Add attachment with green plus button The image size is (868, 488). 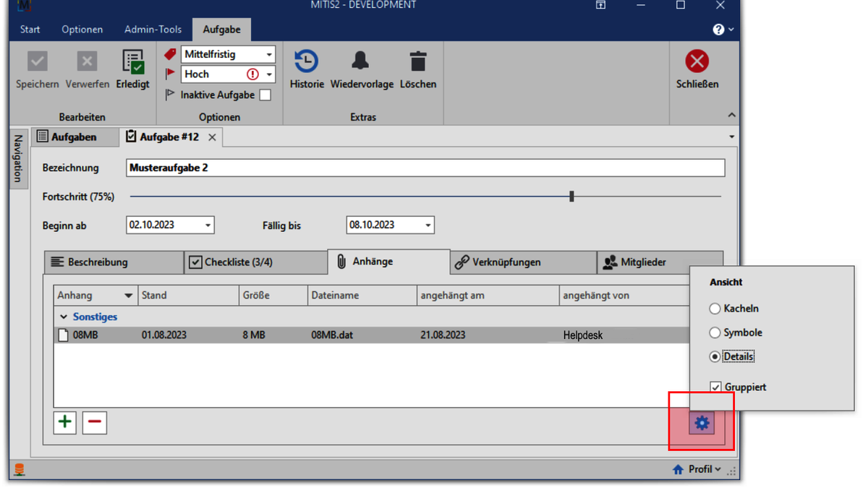(65, 422)
